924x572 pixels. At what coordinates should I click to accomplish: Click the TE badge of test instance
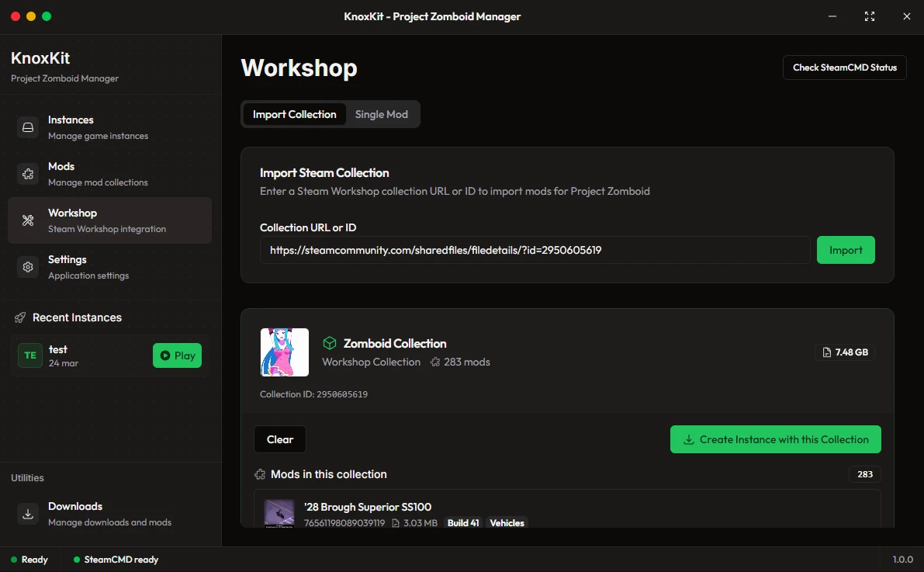30,355
